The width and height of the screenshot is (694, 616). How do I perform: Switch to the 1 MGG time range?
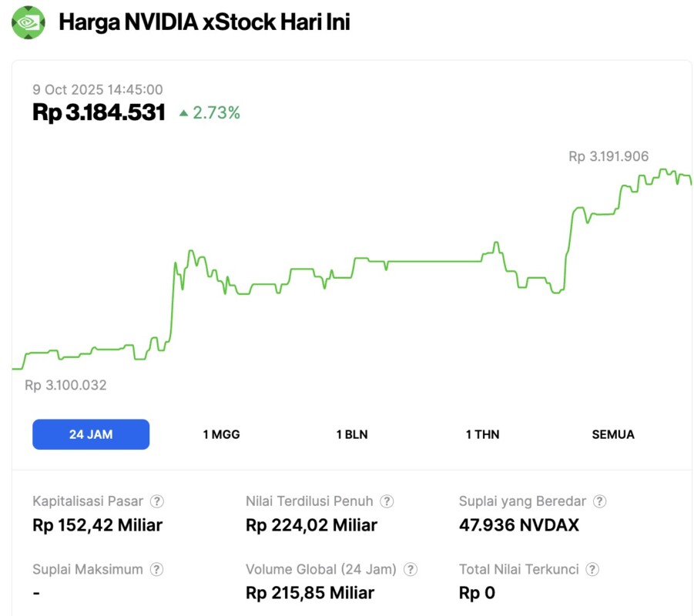pos(220,434)
